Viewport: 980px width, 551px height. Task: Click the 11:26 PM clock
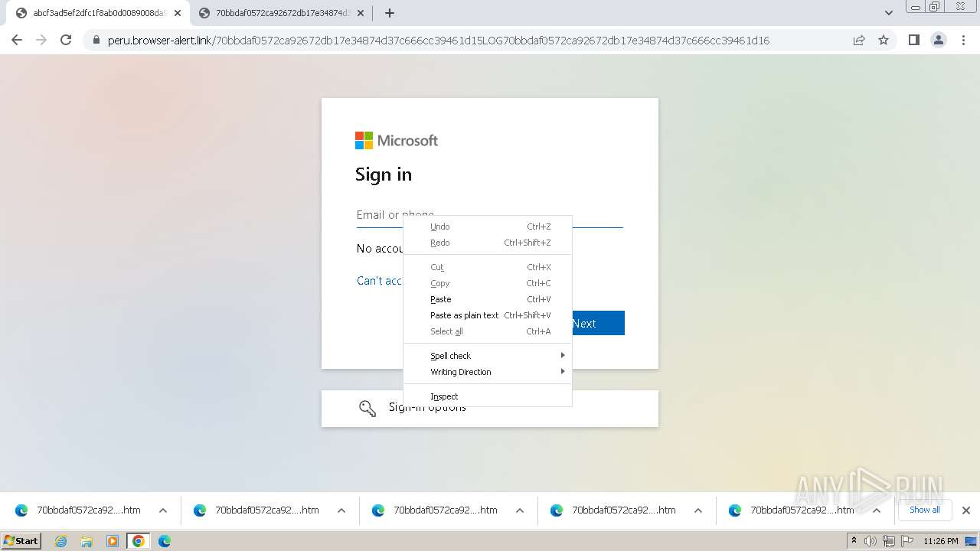941,541
